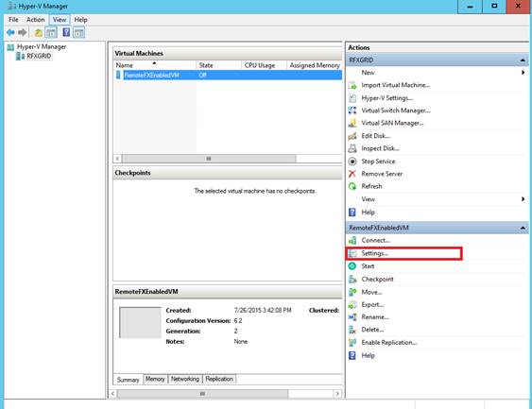The height and width of the screenshot is (409, 532).
Task: Open the File menu
Action: pos(13,20)
